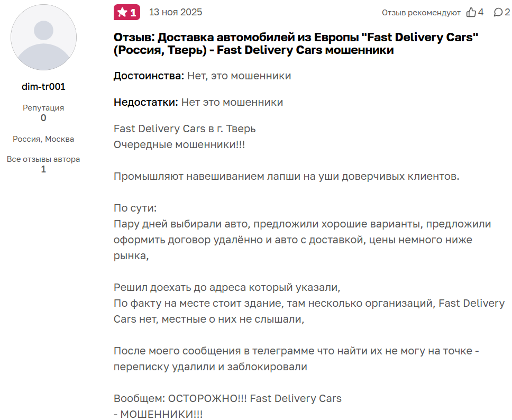Open author profile via dim-tr001 username

click(43, 86)
